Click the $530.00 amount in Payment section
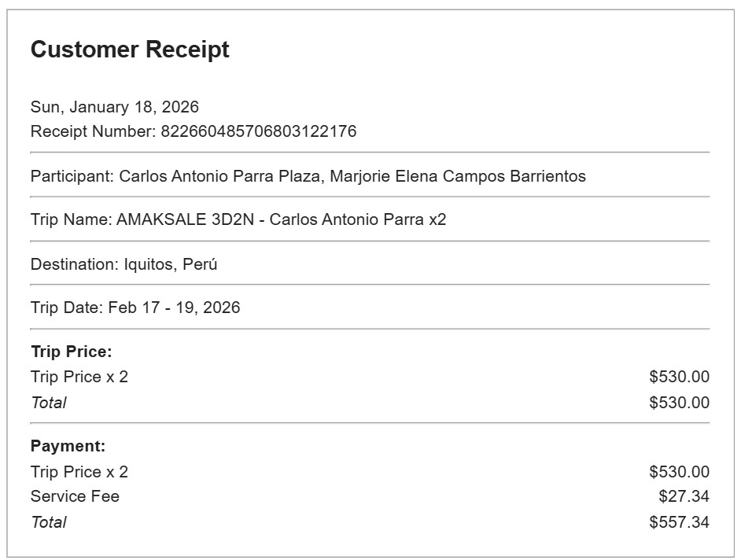Screen dimensions: 737x560 (679, 472)
